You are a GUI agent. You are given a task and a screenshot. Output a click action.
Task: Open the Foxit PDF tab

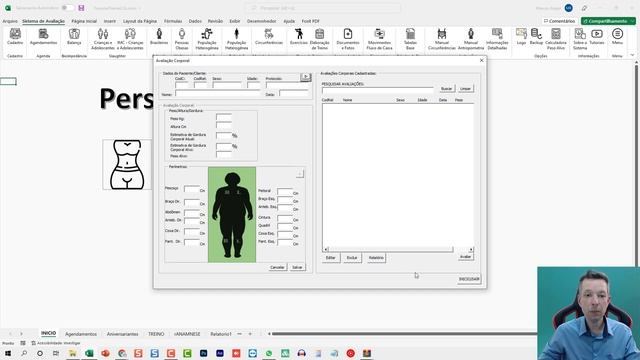(311, 21)
